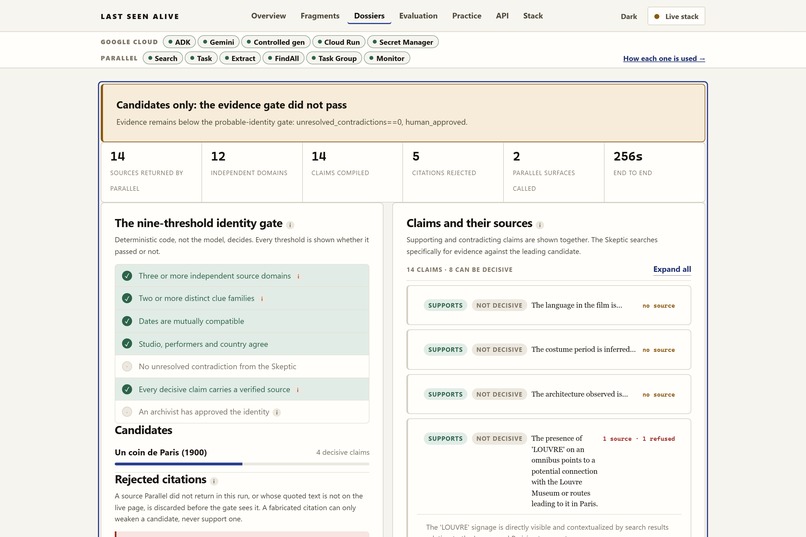Select the Dossiers tab
Screen dimensions: 806x537
(x=369, y=16)
